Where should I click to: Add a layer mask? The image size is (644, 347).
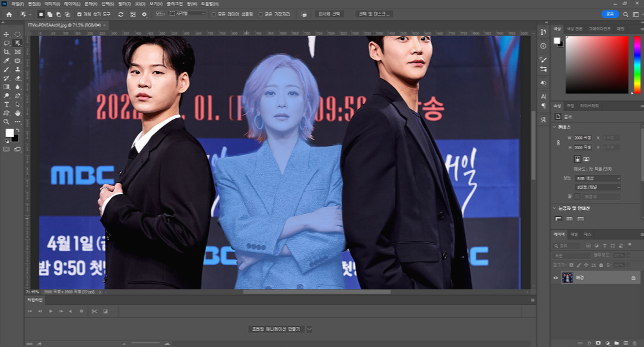point(598,343)
